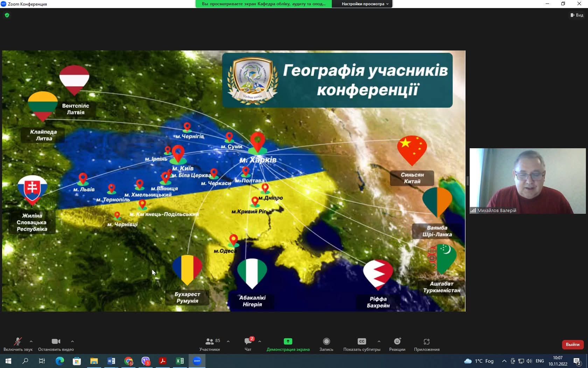Screen dimensions: 588x368
Task: Open Microsoft Word from the taskbar
Action: [x=111, y=361]
